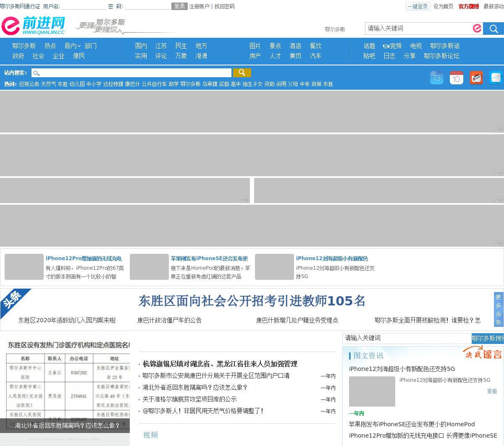Open the calendar icon showing 10
Image resolution: width=504 pixels, height=446 pixels.
point(456,78)
